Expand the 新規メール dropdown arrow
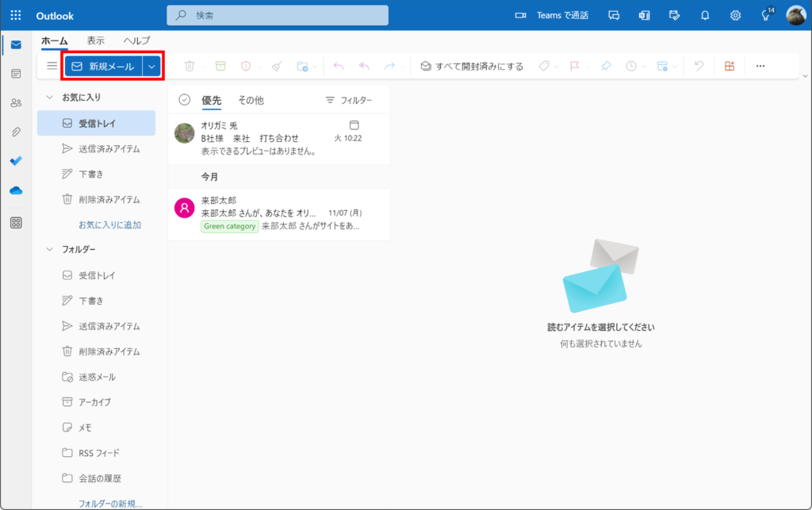Image resolution: width=812 pixels, height=510 pixels. [x=151, y=67]
